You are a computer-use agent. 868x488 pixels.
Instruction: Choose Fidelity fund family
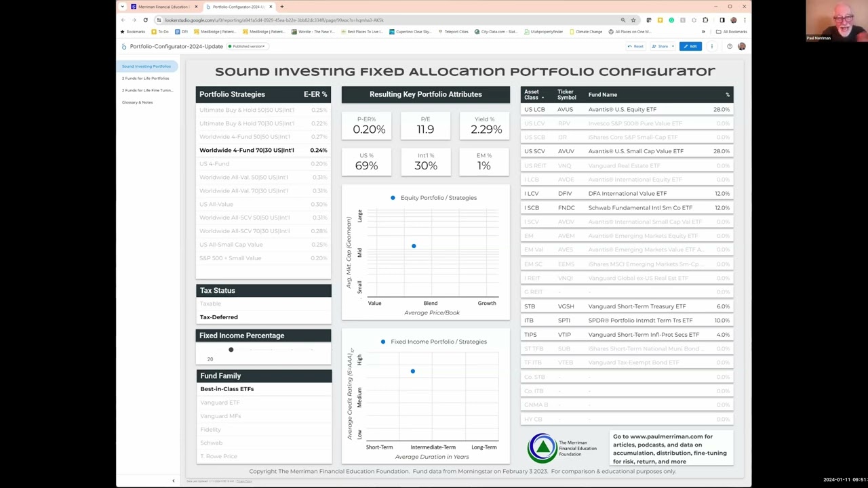(x=263, y=430)
